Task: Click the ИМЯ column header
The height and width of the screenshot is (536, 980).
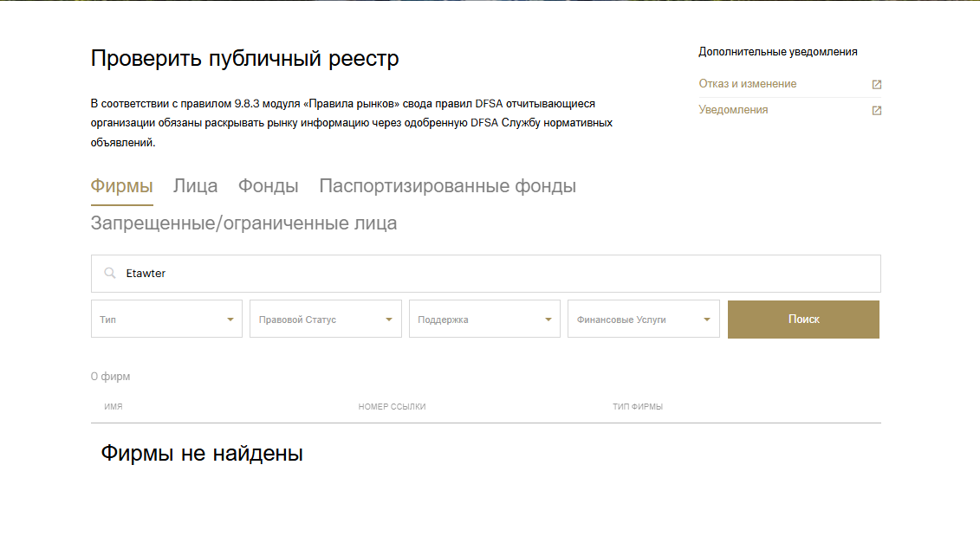Action: 114,407
